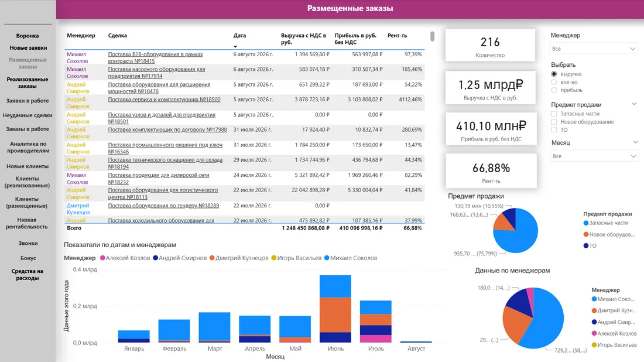Open the Менеджер dropdown filter

pos(594,49)
